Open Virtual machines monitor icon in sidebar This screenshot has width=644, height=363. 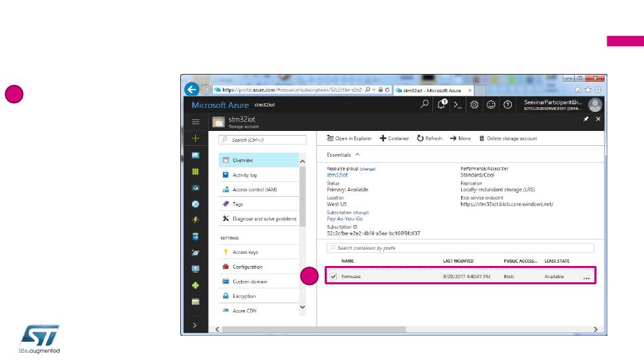[195, 269]
